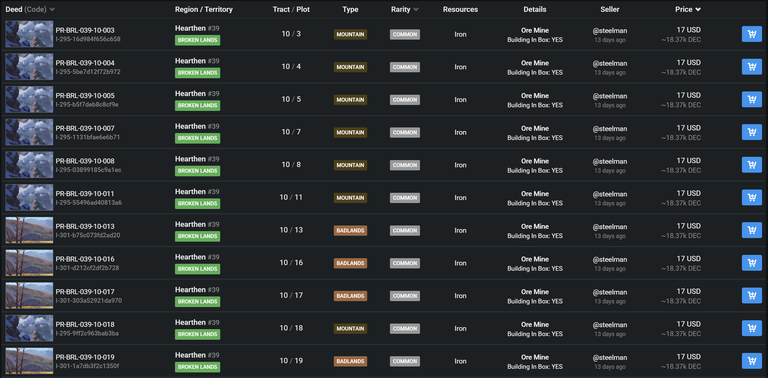Screen dimensions: 768x378
Task: Click Hearthen #39 for deed PR-BRL-039-10-017
Action: coord(197,290)
